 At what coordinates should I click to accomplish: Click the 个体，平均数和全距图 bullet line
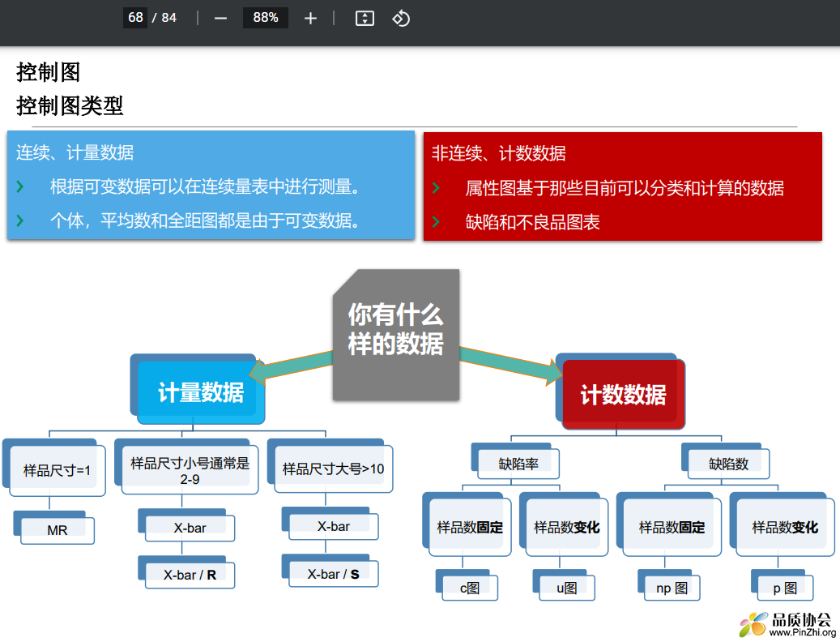point(205,220)
